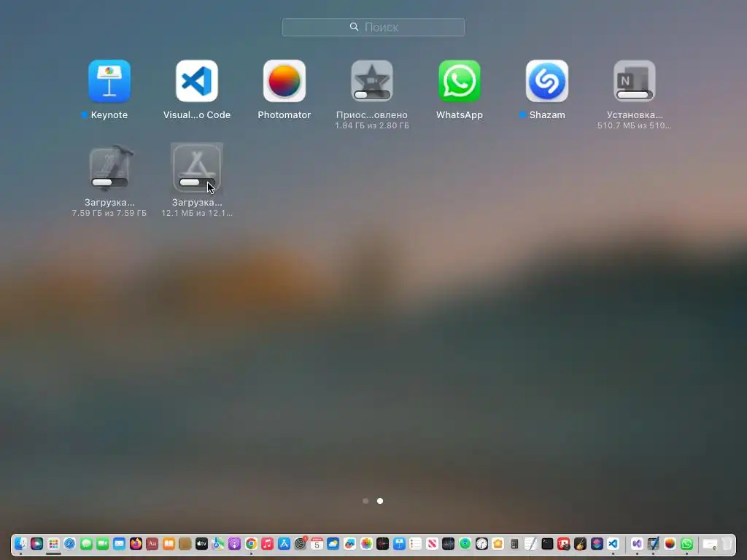
Task: Open Music from the Dock
Action: pyautogui.click(x=267, y=544)
